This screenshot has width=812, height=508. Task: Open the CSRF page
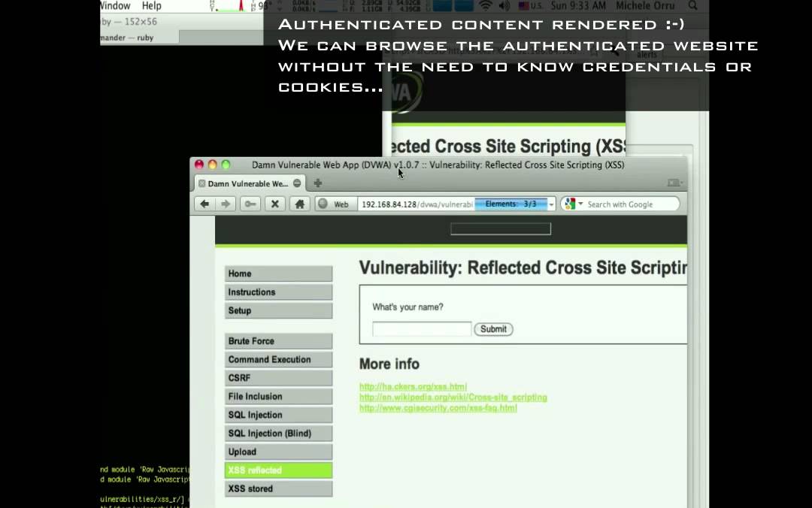click(x=279, y=378)
